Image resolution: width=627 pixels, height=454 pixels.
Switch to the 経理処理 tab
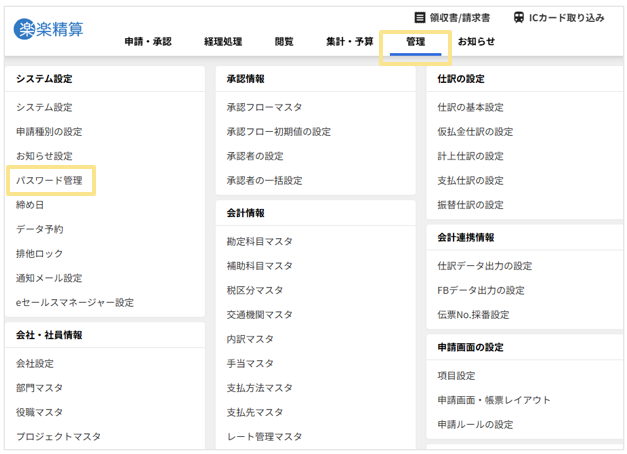(x=223, y=42)
